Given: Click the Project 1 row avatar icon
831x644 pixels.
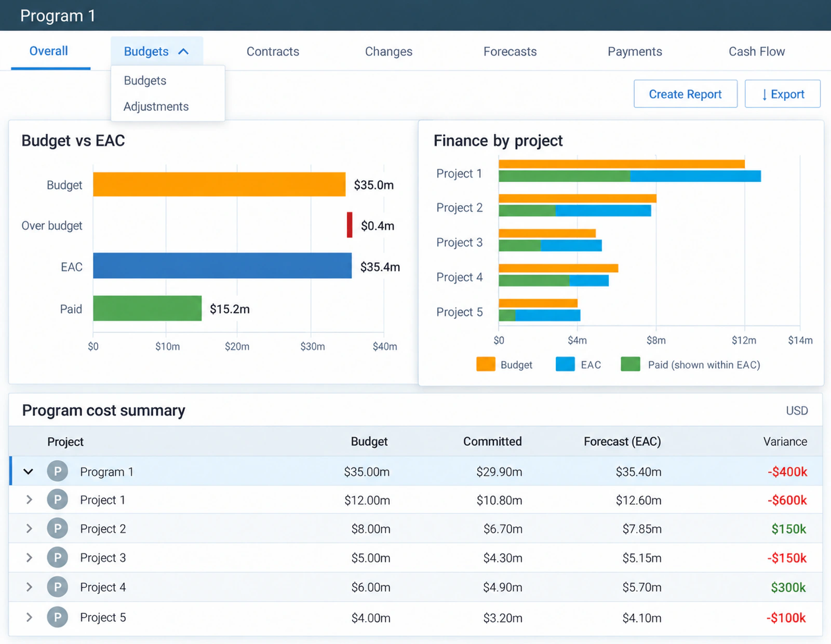Looking at the screenshot, I should pos(58,500).
